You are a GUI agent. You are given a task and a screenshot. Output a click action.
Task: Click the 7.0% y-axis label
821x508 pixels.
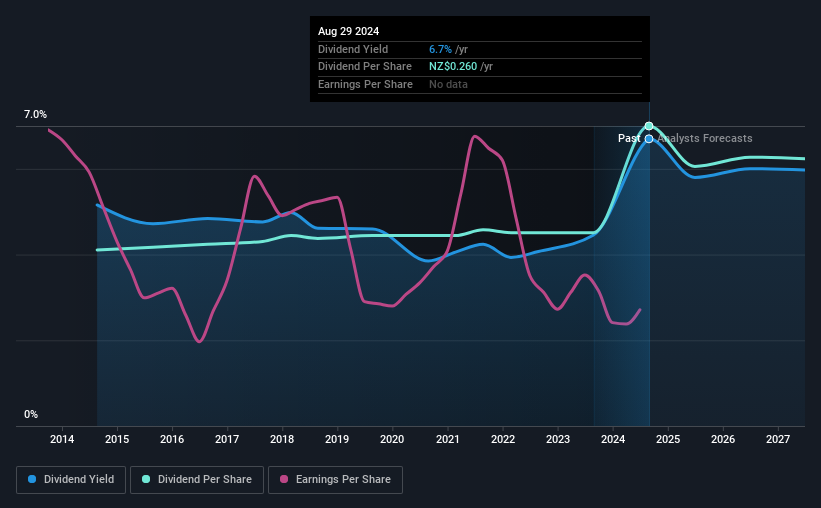pyautogui.click(x=35, y=114)
